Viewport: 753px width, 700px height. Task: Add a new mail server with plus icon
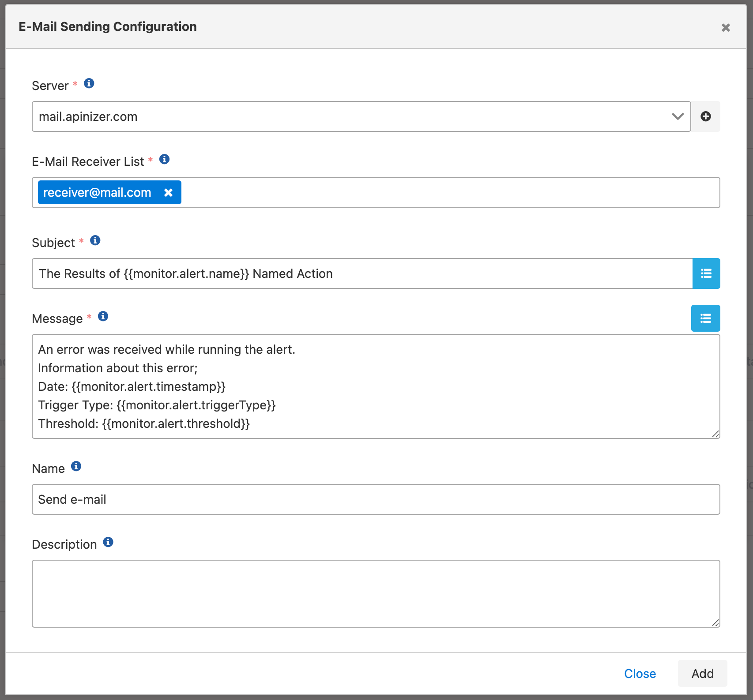coord(705,116)
